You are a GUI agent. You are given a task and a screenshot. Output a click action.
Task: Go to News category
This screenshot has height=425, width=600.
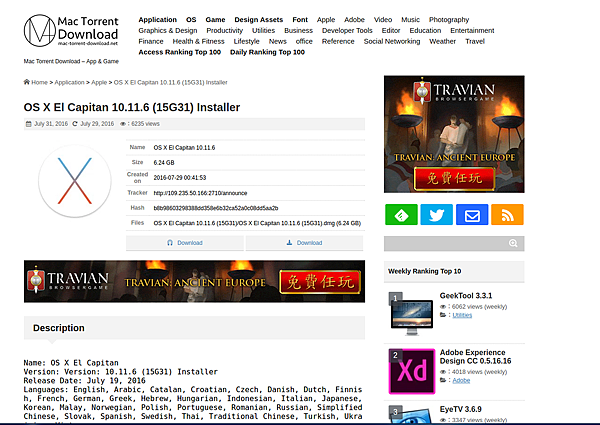[x=277, y=41]
